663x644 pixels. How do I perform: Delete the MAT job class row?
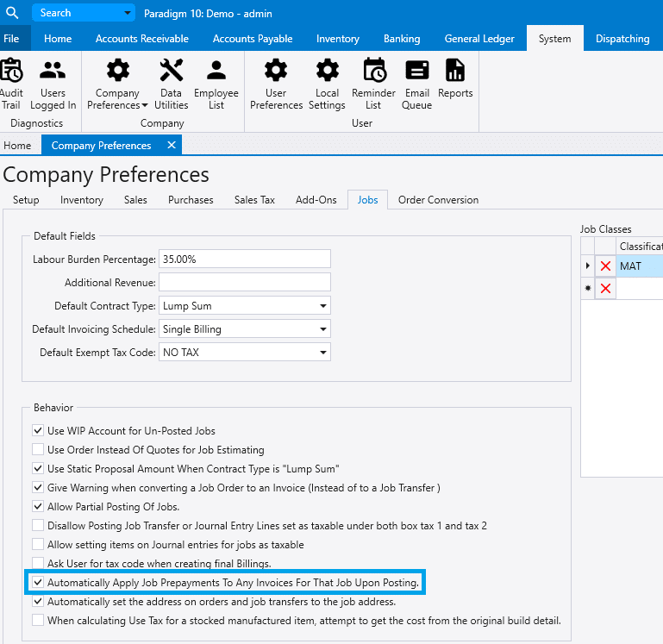click(605, 266)
